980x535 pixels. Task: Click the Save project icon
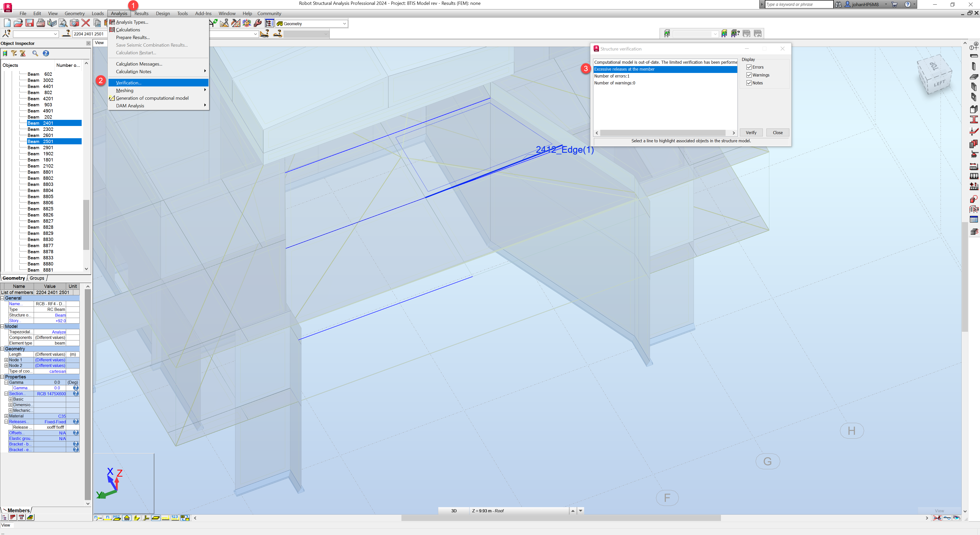point(29,23)
